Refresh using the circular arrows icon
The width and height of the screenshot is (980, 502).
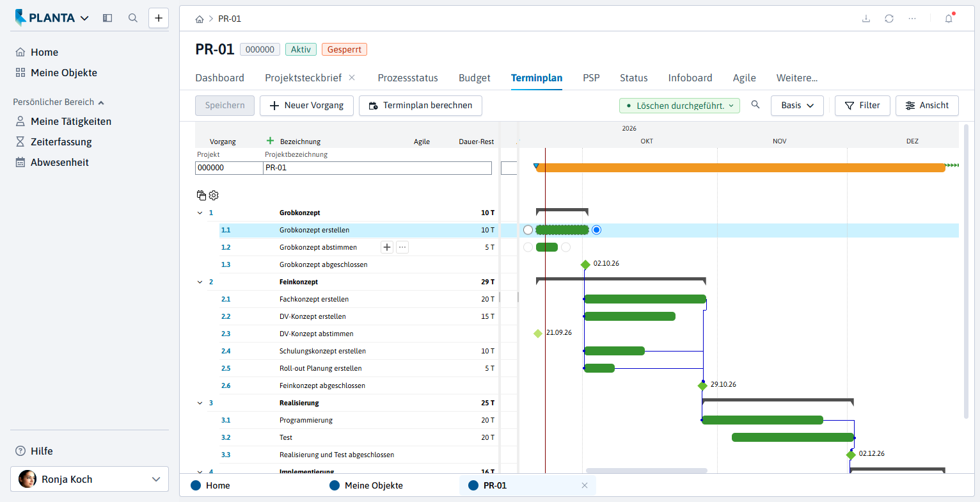coord(889,19)
